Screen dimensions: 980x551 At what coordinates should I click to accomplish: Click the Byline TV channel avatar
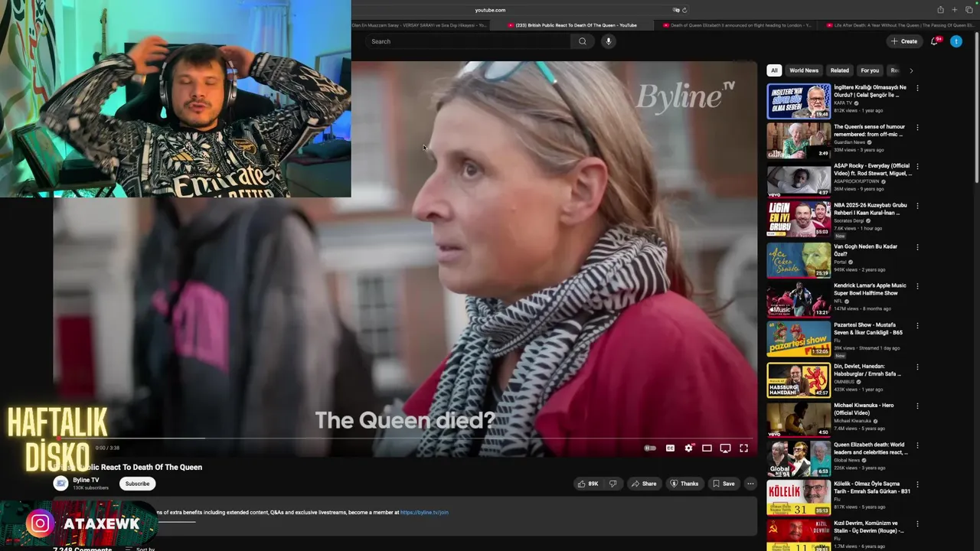click(60, 483)
